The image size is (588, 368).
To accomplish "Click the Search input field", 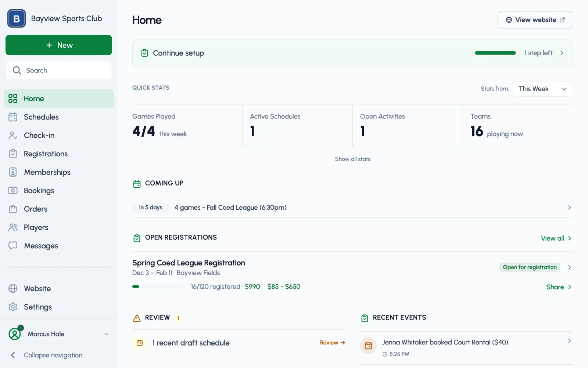I will pyautogui.click(x=59, y=70).
